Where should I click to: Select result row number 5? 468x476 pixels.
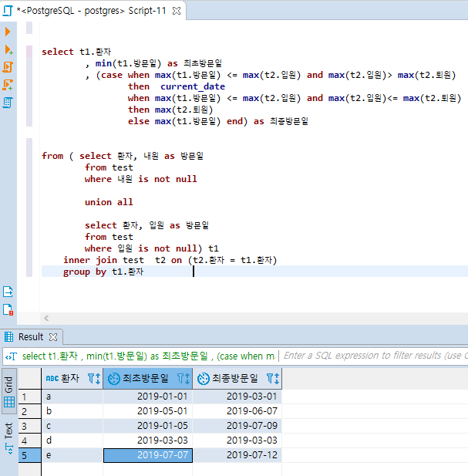point(30,455)
